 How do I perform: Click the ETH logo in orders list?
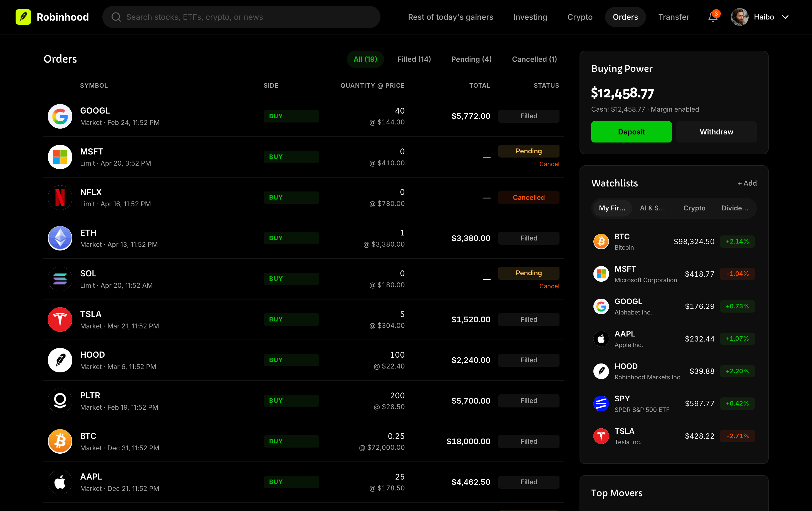60,238
